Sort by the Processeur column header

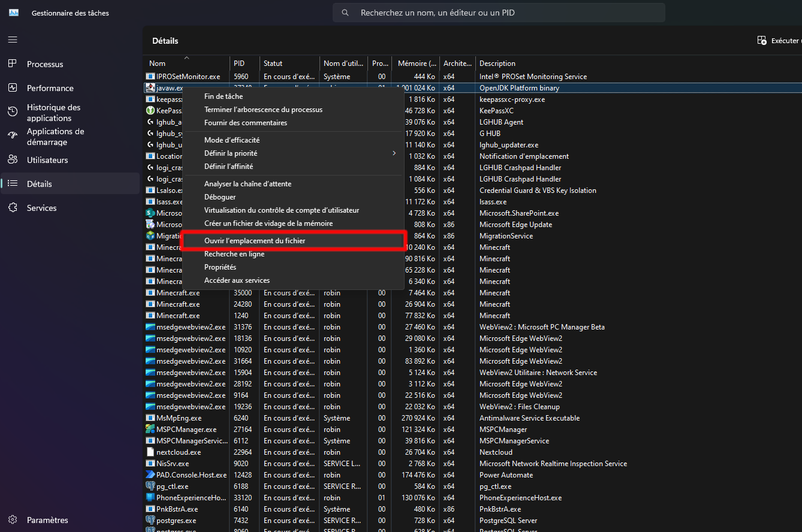point(380,63)
